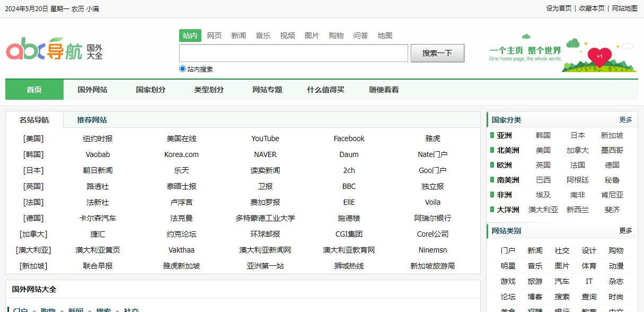Click the green arrow icon beside 大洋洲
Image resolution: width=644 pixels, height=312 pixels.
click(x=492, y=210)
